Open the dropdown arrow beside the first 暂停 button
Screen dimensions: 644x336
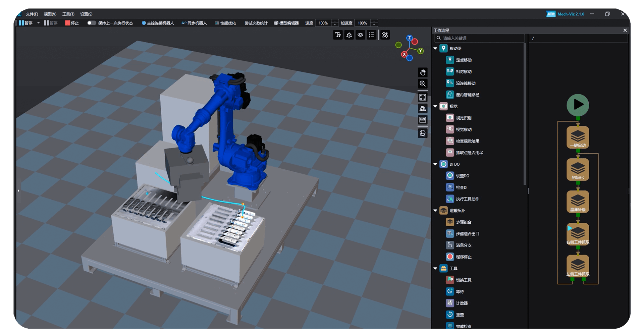click(x=38, y=23)
